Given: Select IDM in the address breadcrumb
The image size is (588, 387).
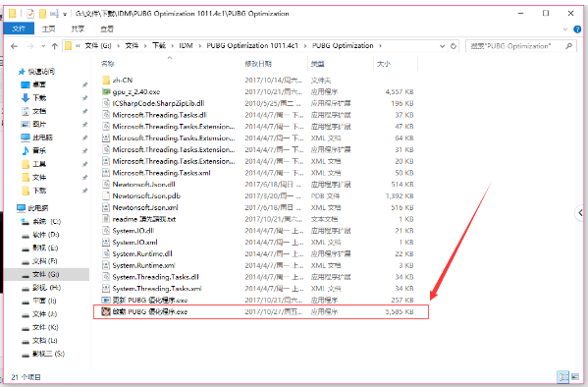Looking at the screenshot, I should click(186, 46).
